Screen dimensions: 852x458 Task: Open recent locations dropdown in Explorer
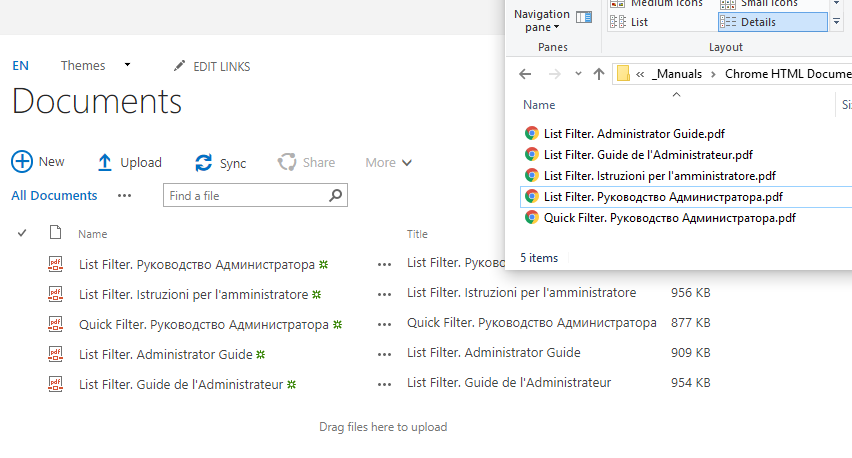[578, 73]
